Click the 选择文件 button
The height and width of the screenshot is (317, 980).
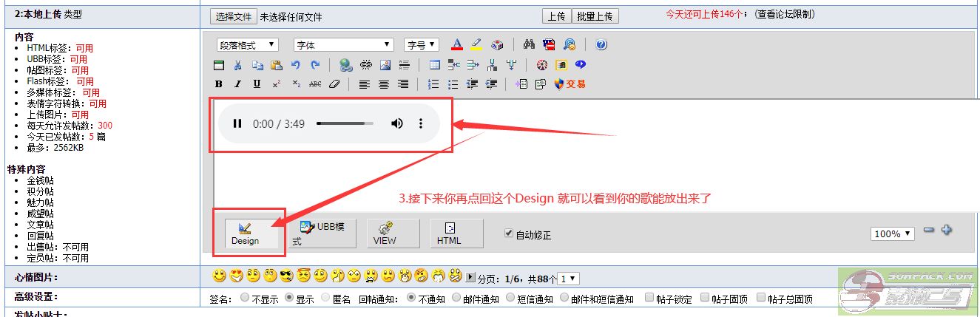(233, 16)
